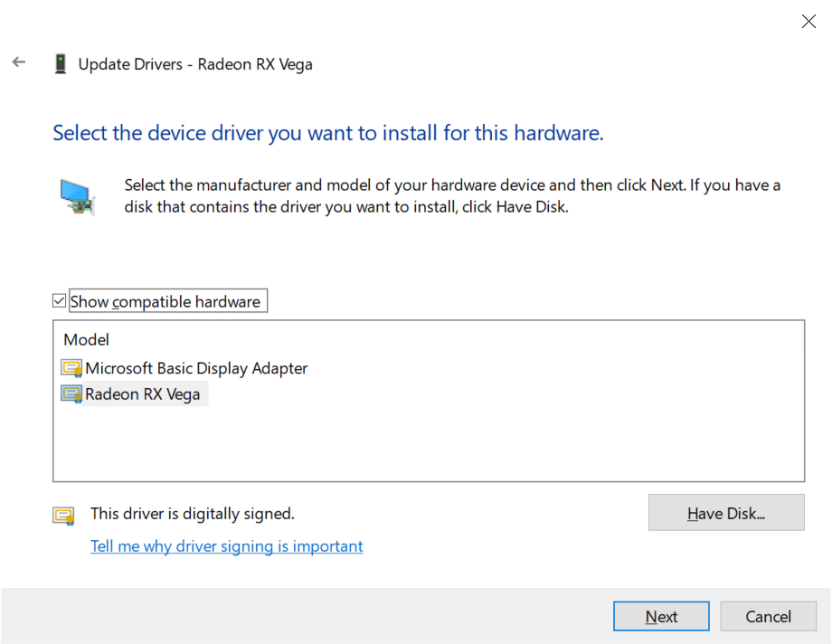Cancel the driver update
Image resolution: width=832 pixels, height=644 pixels.
click(768, 617)
